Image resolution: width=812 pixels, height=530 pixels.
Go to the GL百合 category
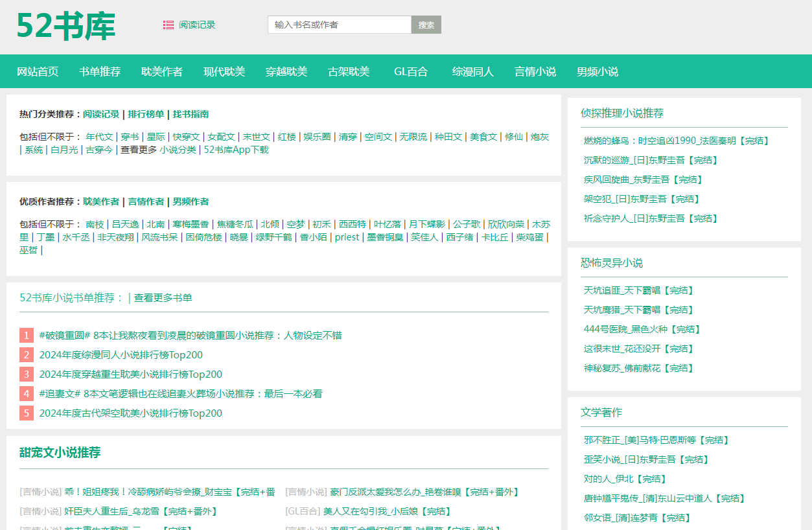click(x=411, y=72)
